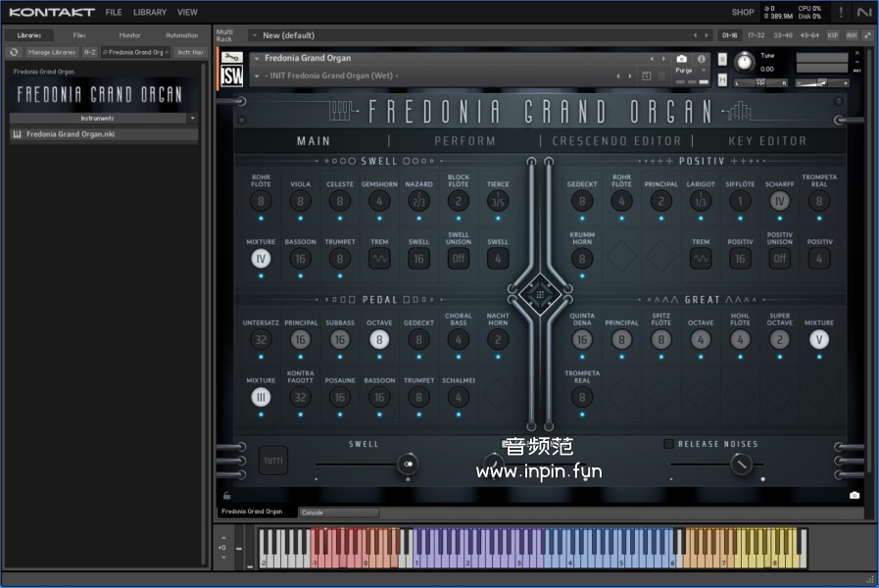This screenshot has height=588, width=879.
Task: Open the instrument info icon
Action: 702,59
